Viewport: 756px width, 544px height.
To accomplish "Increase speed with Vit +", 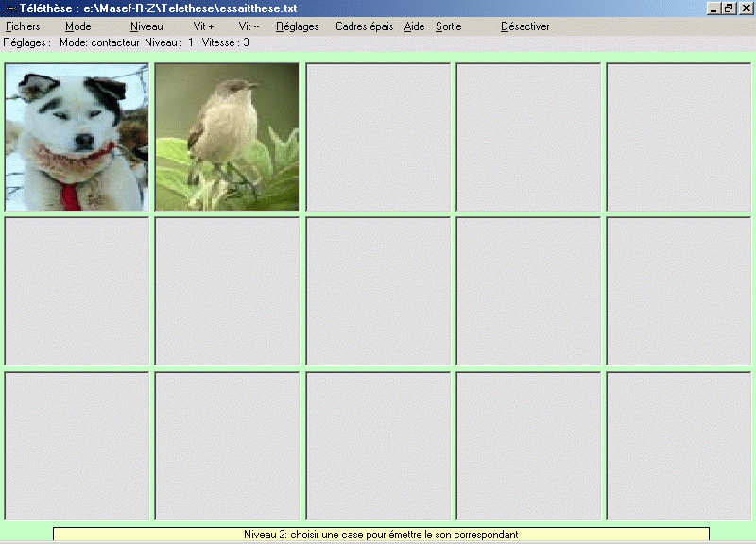I will pyautogui.click(x=203, y=26).
